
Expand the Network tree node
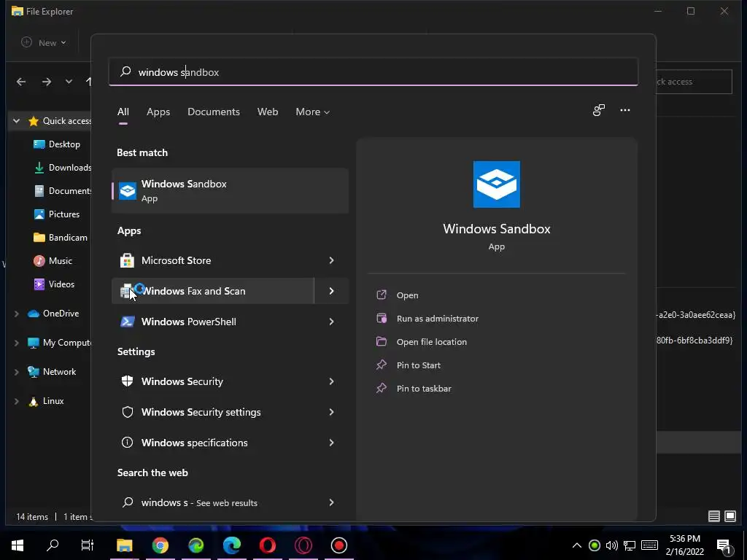coord(17,372)
